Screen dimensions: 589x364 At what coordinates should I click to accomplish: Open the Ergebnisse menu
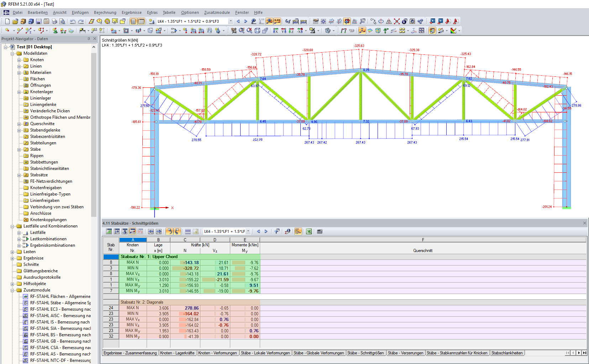[131, 12]
